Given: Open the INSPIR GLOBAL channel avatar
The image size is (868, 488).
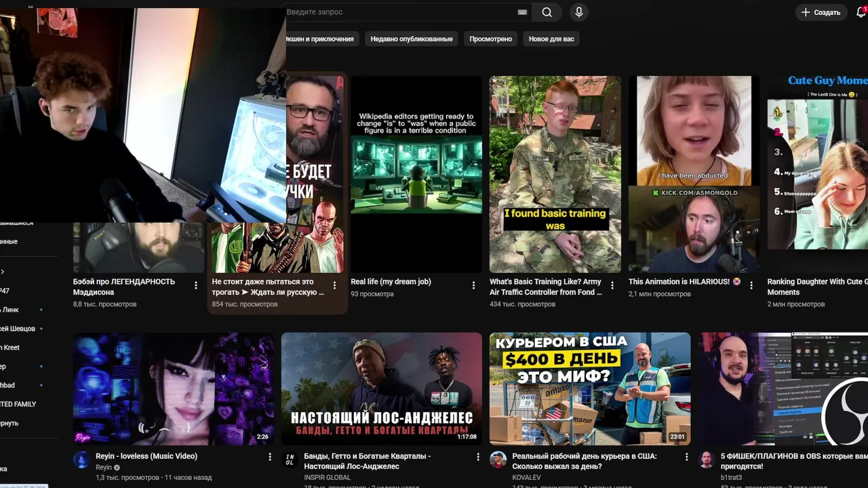Looking at the screenshot, I should [290, 460].
